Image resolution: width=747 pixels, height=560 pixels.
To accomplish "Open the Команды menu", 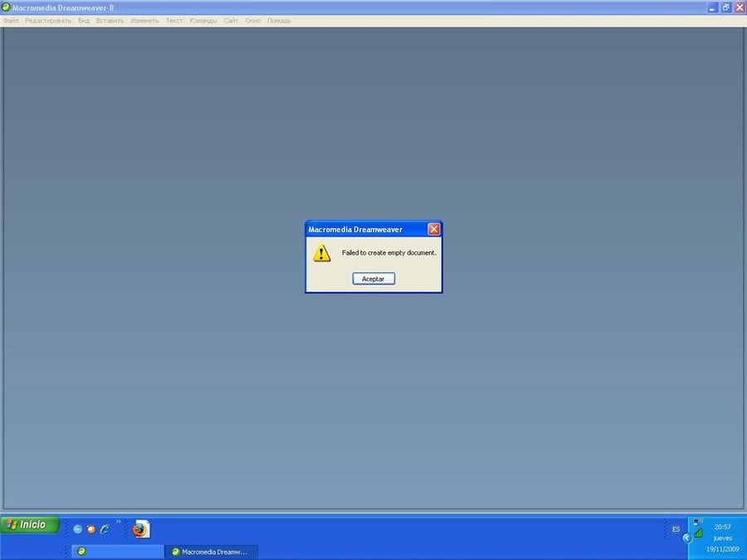I will 203,21.
